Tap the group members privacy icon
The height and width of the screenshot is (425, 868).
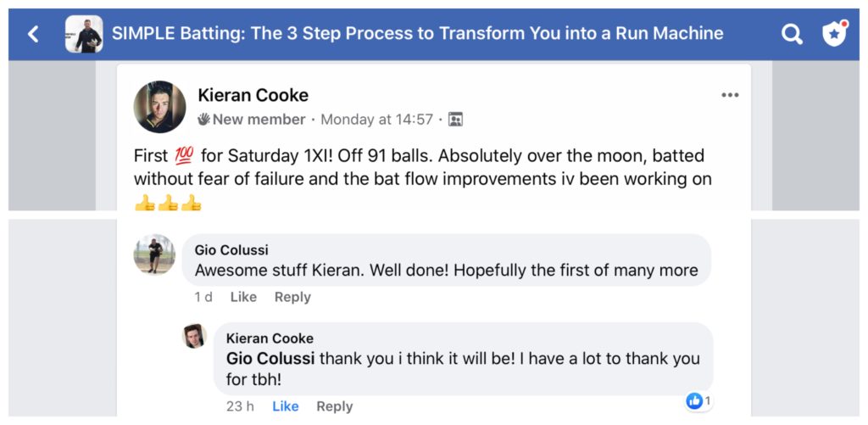[455, 119]
